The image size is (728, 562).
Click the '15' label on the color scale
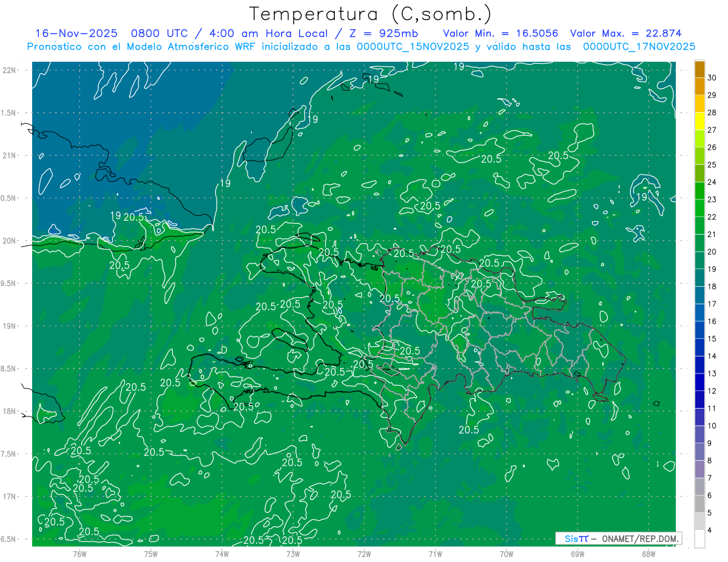tap(712, 339)
